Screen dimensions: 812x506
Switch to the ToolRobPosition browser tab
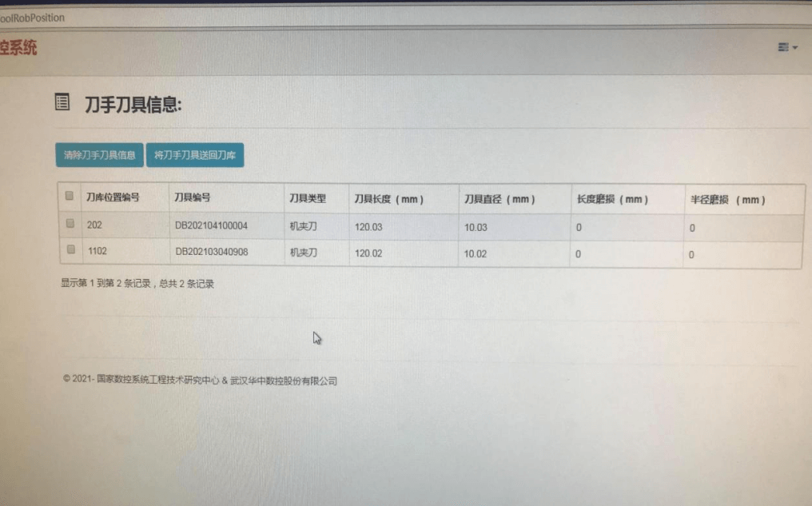(30, 17)
